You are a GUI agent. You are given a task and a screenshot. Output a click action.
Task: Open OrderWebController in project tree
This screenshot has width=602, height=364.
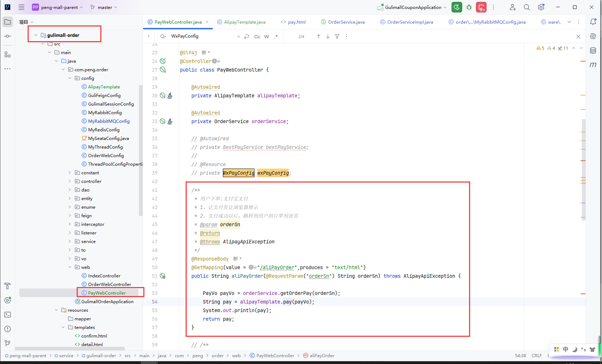coord(110,284)
